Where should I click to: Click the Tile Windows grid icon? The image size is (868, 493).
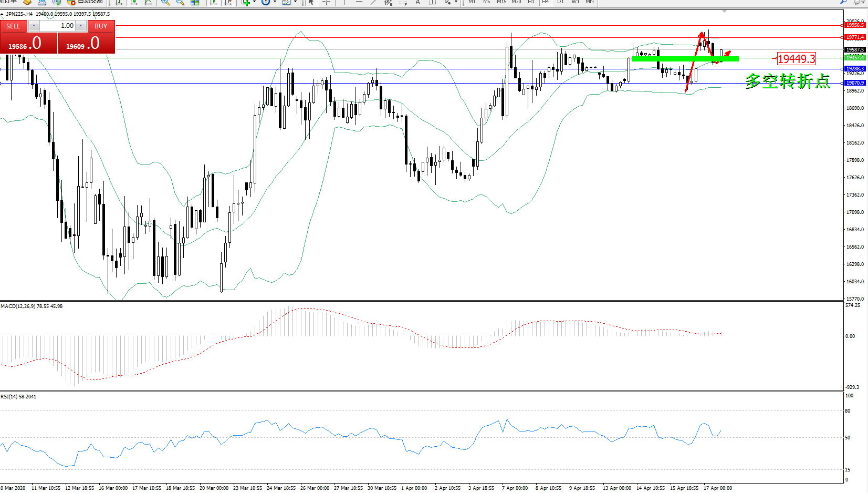click(x=195, y=3)
